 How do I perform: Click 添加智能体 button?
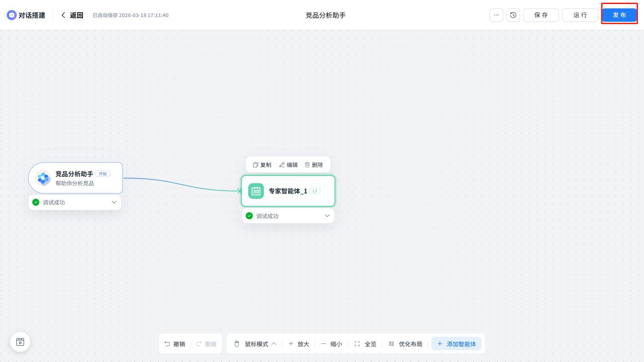pyautogui.click(x=457, y=344)
